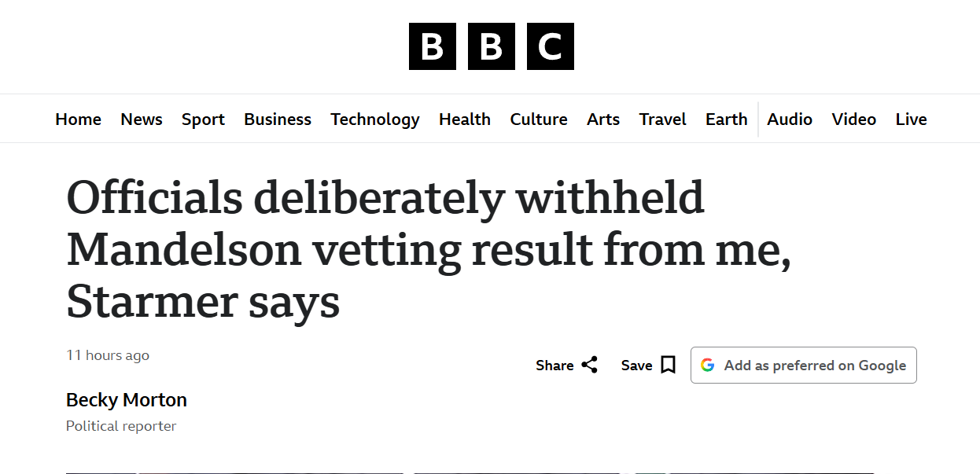Select Technology in the navigation bar
This screenshot has height=474, width=980.
point(375,119)
